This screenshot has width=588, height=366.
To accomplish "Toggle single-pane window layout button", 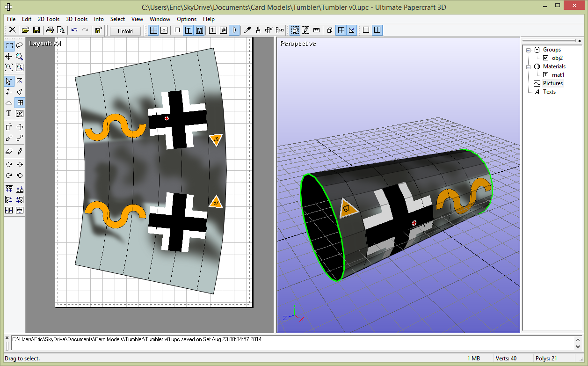I will 366,30.
